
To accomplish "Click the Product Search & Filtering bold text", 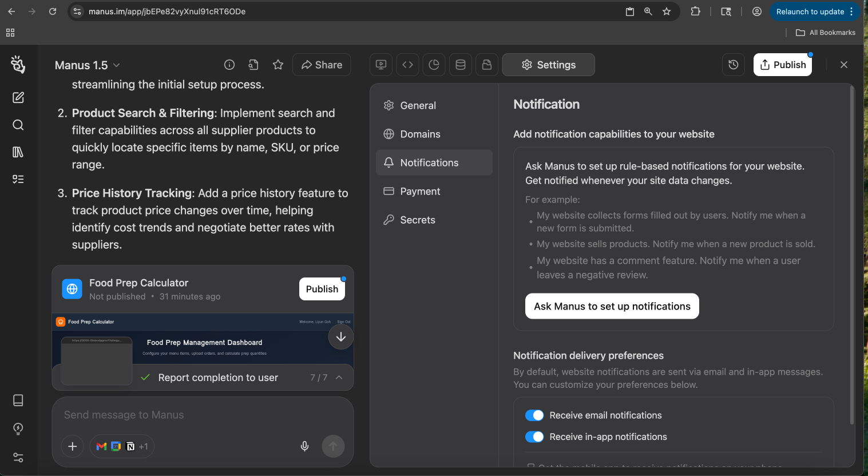I will 143,113.
